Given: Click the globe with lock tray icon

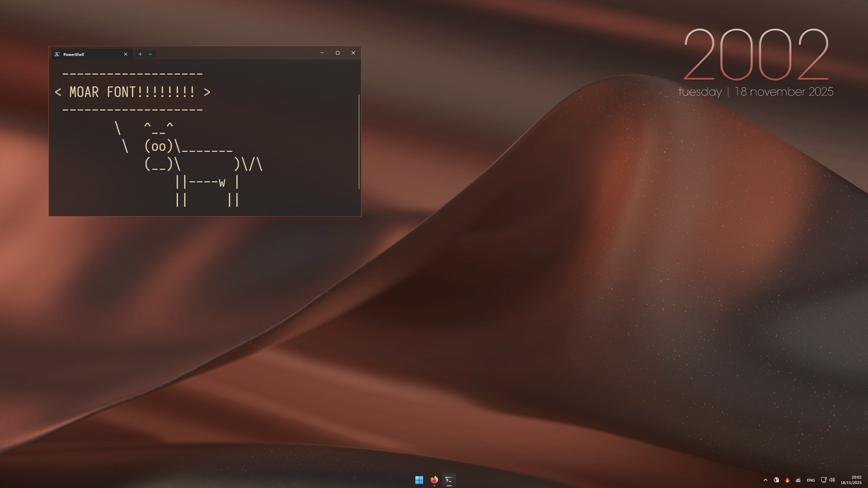Looking at the screenshot, I should tap(776, 480).
